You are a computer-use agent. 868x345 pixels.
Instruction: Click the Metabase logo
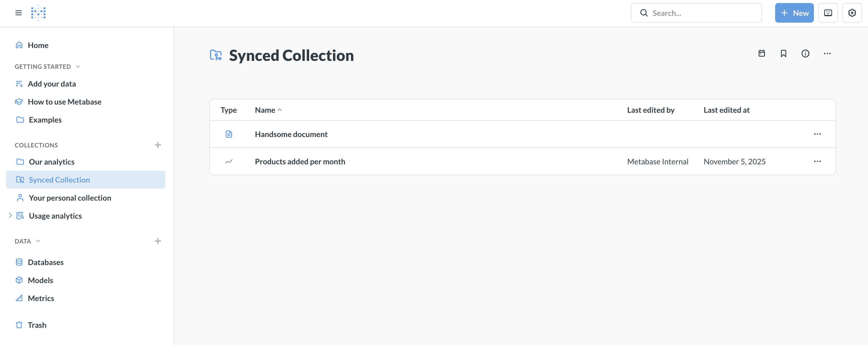coord(39,13)
